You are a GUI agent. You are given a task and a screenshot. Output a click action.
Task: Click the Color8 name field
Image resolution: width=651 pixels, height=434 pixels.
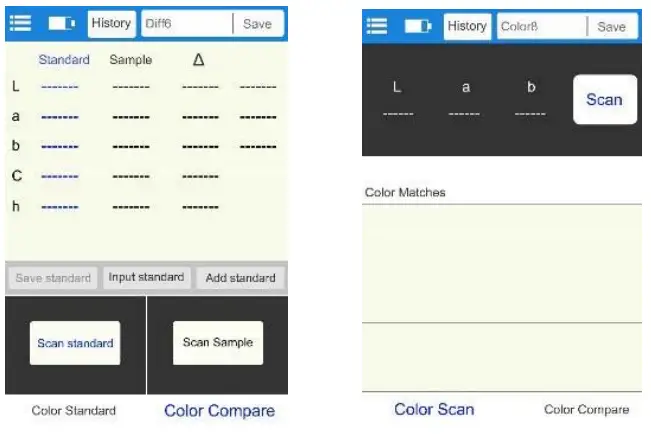(x=542, y=27)
